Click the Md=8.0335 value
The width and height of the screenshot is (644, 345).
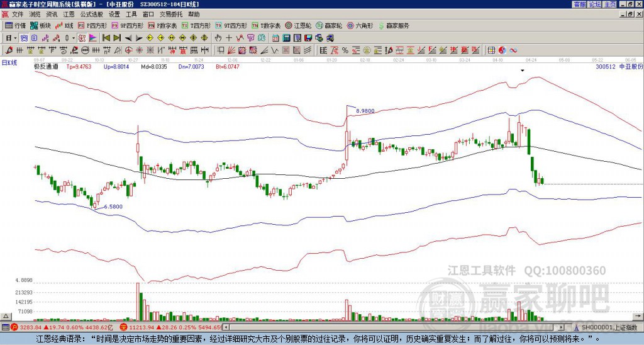pos(154,67)
